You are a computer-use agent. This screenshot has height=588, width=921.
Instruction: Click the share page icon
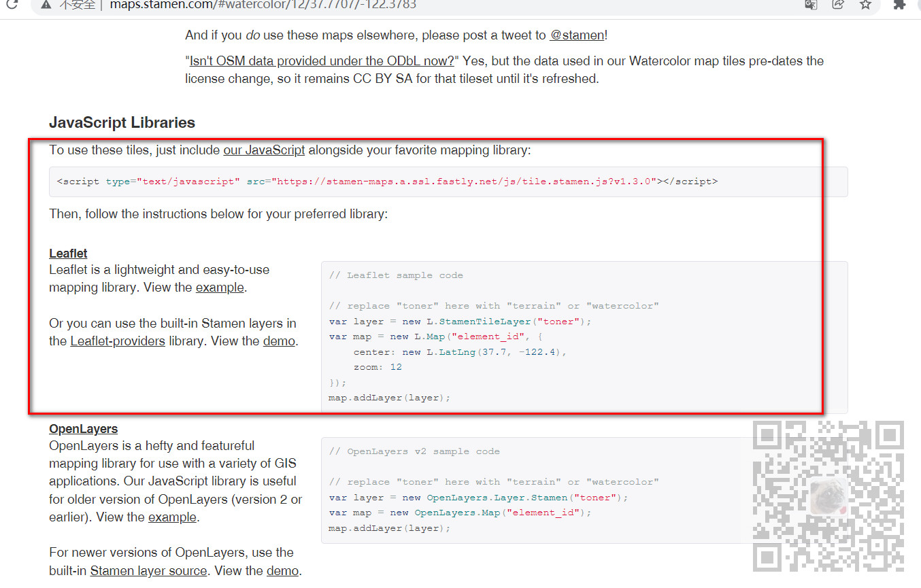click(838, 4)
